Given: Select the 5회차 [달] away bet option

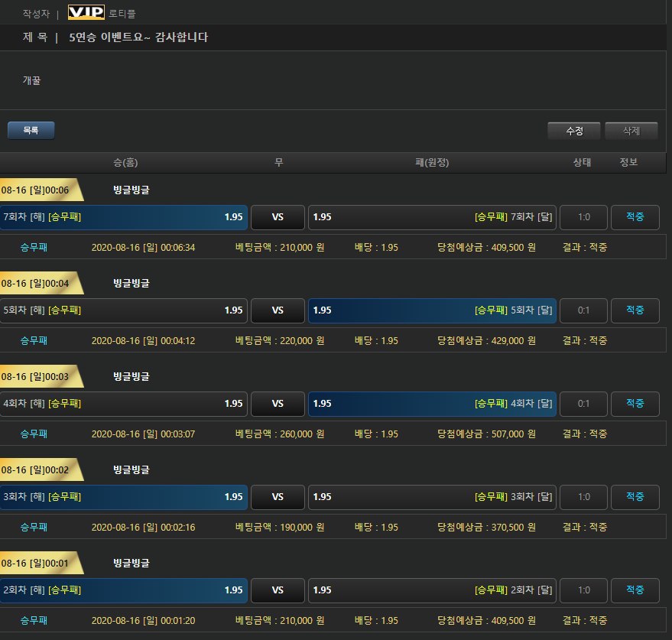Looking at the screenshot, I should tap(432, 310).
